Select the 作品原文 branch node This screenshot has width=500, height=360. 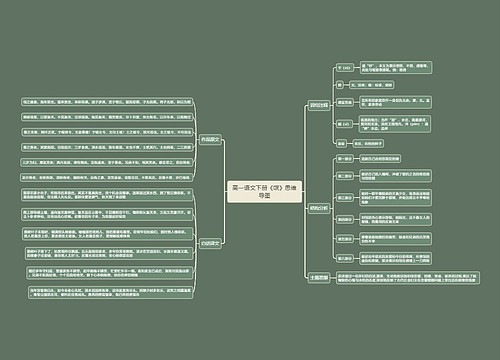pyautogui.click(x=210, y=139)
